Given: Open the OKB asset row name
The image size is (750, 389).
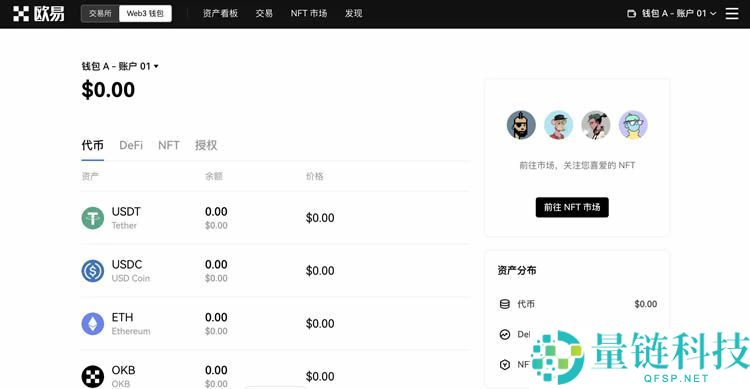Looking at the screenshot, I should point(123,370).
